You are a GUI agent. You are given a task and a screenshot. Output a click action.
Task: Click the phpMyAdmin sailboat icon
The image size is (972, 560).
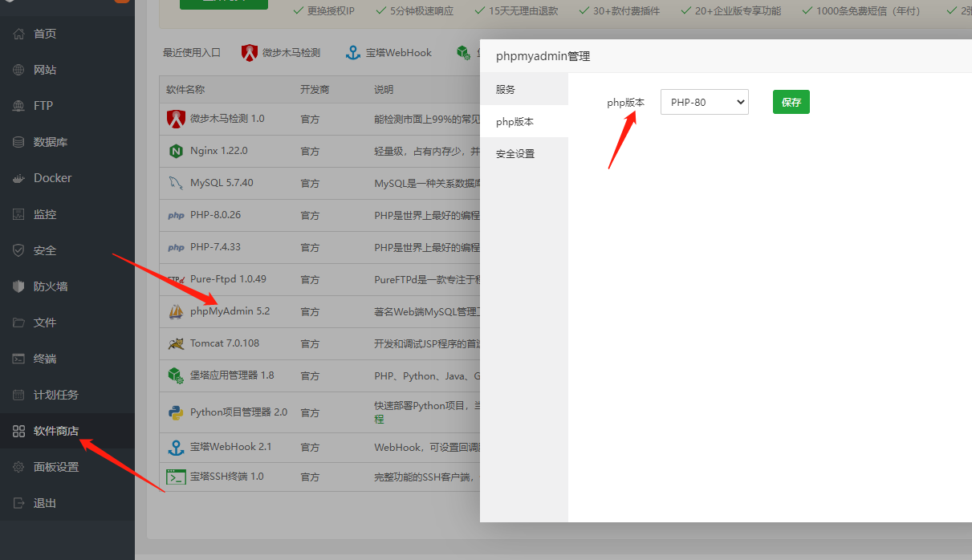coord(176,311)
